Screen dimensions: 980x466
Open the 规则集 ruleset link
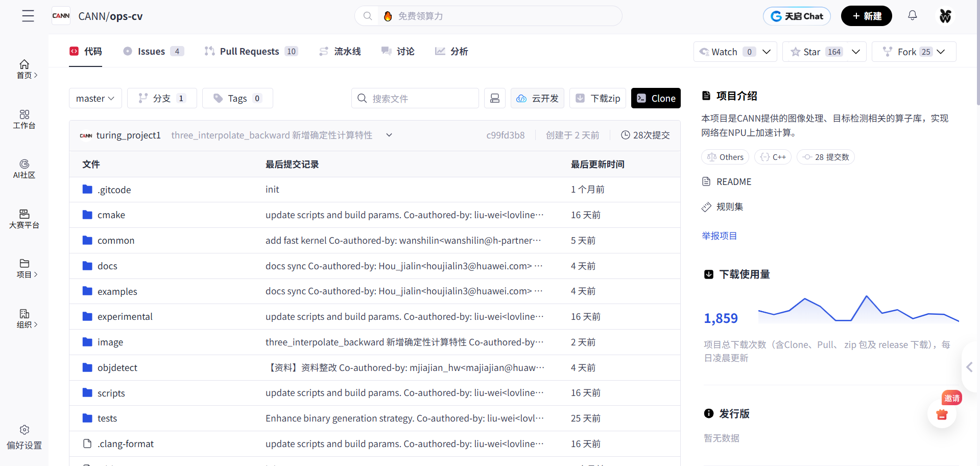point(722,206)
